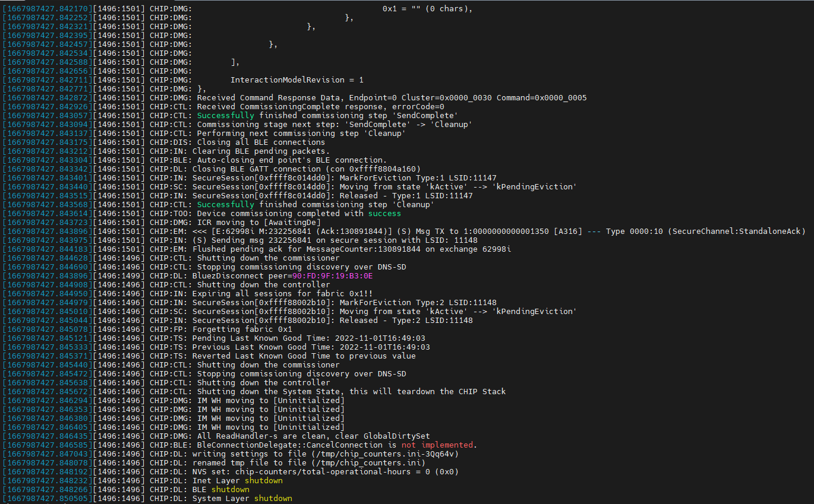Click 'Received Command Response Data, Endpoint=0' line
This screenshot has width=814, height=504.
(295, 98)
